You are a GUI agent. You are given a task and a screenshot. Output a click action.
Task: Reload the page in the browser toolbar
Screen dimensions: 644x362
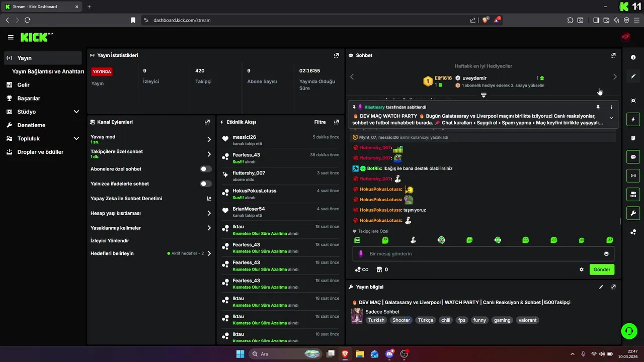point(27,20)
